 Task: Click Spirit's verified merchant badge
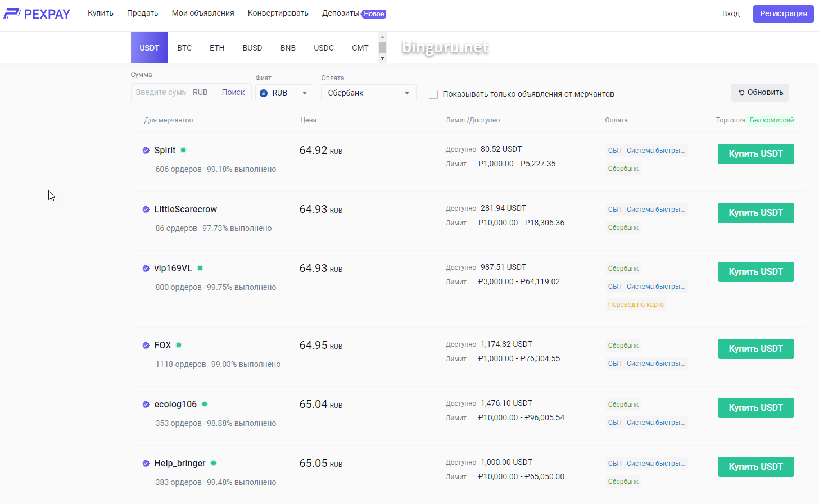click(146, 151)
